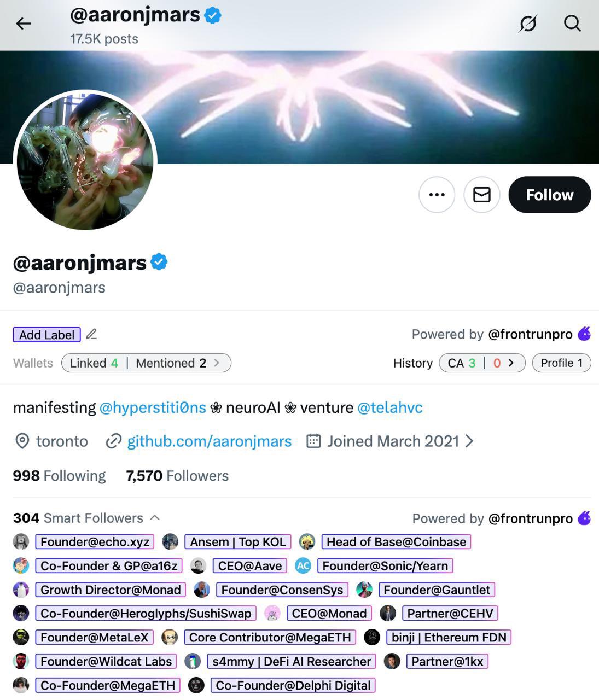This screenshot has width=599, height=700.
Task: Open the three-dot more options button
Action: 437,195
